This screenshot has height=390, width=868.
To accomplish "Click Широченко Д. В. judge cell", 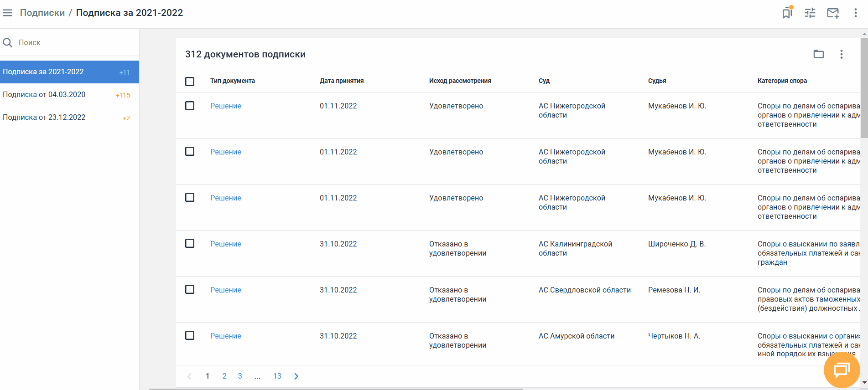I will (677, 244).
